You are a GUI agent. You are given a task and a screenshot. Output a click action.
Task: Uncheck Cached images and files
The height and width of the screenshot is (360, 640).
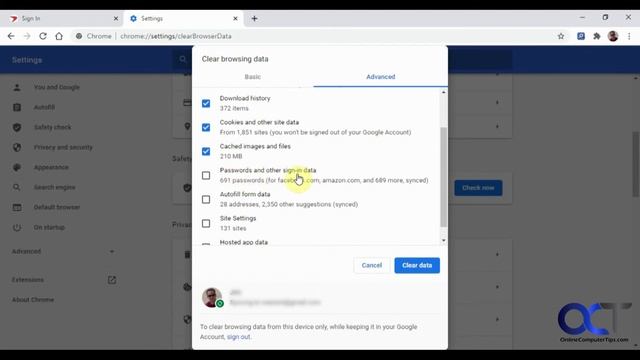tap(206, 151)
